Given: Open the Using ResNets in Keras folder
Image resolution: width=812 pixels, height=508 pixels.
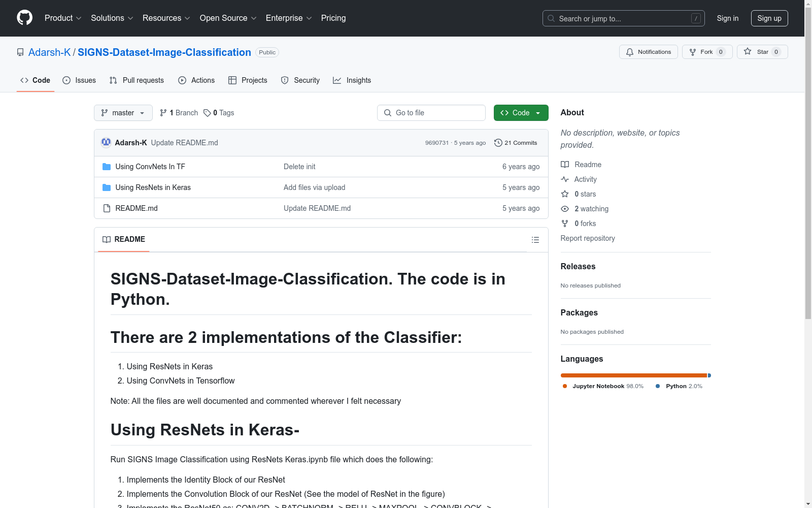Looking at the screenshot, I should 153,187.
